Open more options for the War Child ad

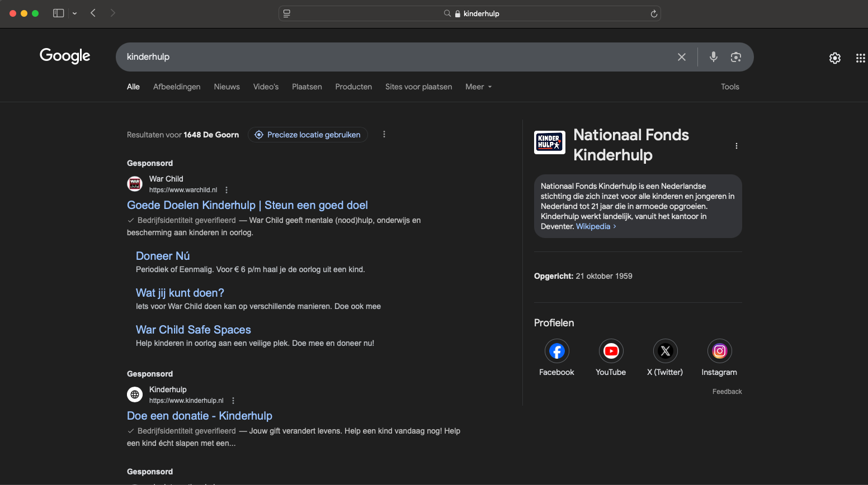pyautogui.click(x=227, y=190)
